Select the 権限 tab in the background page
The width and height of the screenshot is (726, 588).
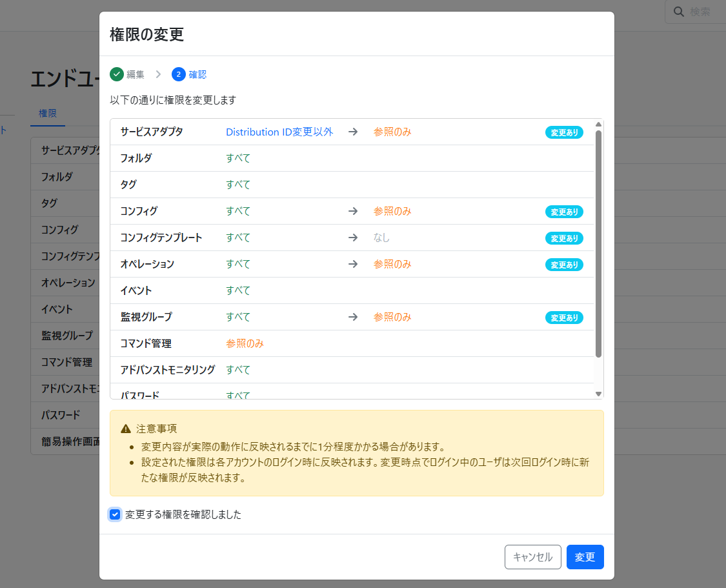coord(48,113)
